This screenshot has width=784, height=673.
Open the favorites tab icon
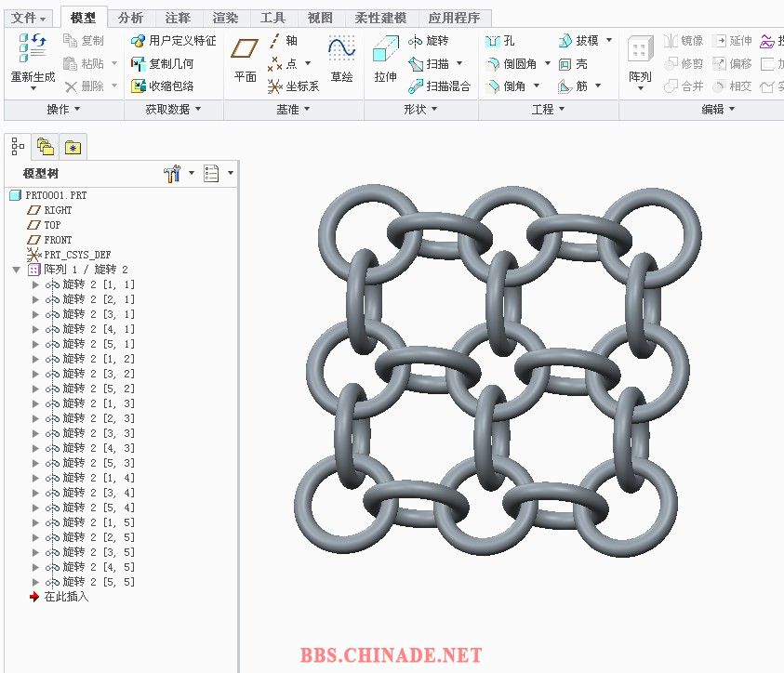73,147
